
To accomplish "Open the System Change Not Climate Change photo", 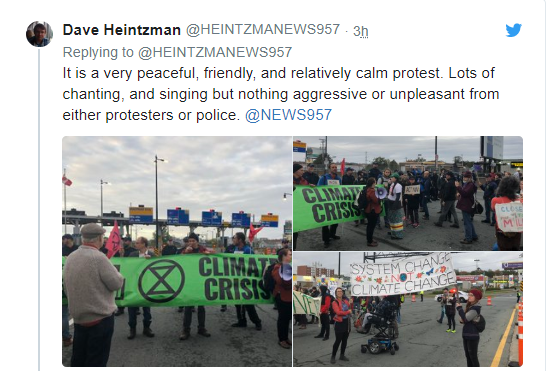I will [408, 309].
